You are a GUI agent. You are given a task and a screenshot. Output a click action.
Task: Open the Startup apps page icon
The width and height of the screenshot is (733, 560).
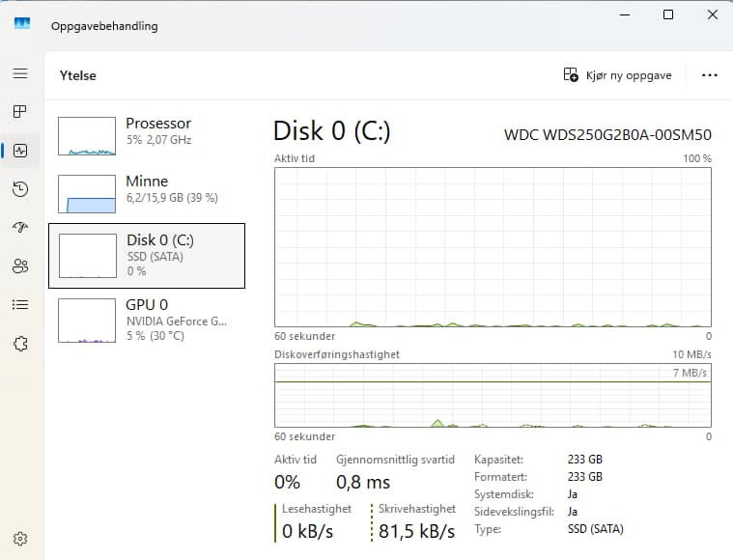tap(20, 227)
